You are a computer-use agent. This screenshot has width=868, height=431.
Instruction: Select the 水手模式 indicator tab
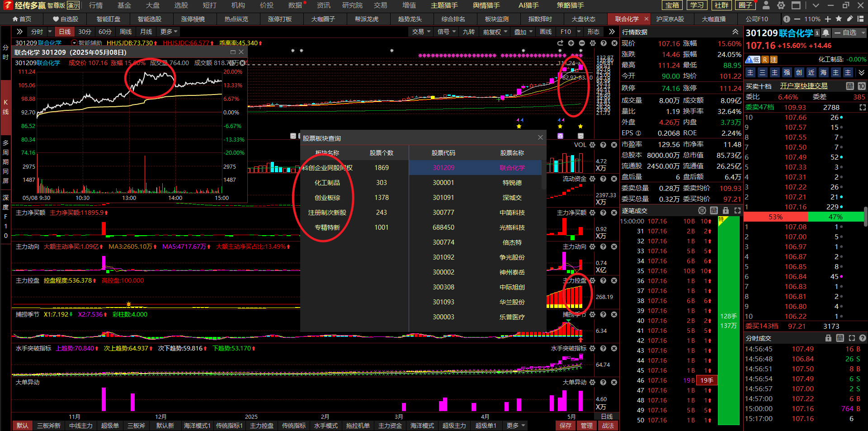pos(325,426)
